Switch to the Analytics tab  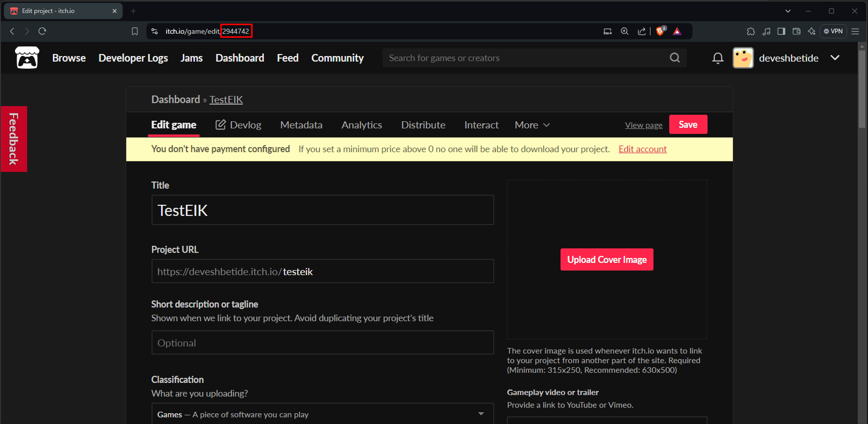pyautogui.click(x=362, y=125)
